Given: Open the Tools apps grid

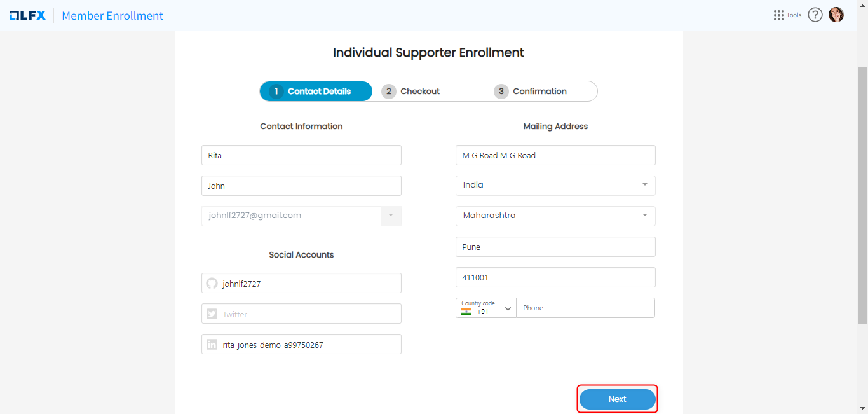Looking at the screenshot, I should coord(779,15).
